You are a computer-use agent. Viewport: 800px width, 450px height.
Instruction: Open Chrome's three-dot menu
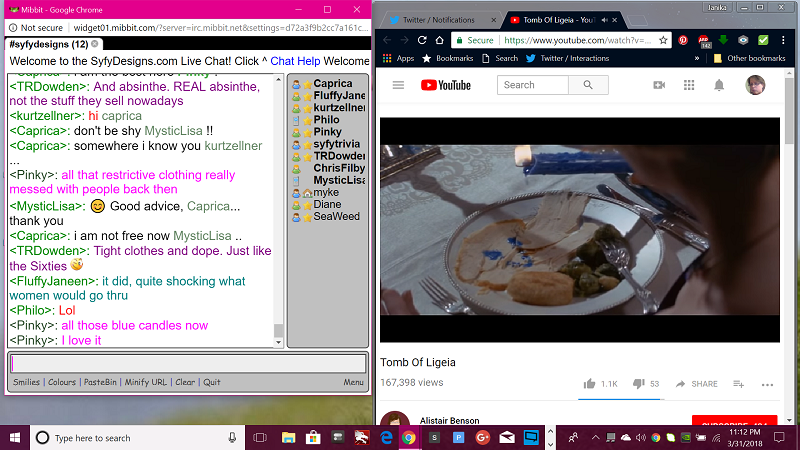(783, 40)
